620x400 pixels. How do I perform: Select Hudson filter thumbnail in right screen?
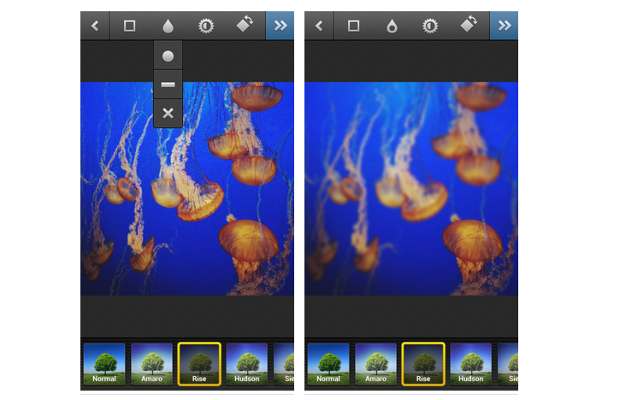tap(471, 364)
